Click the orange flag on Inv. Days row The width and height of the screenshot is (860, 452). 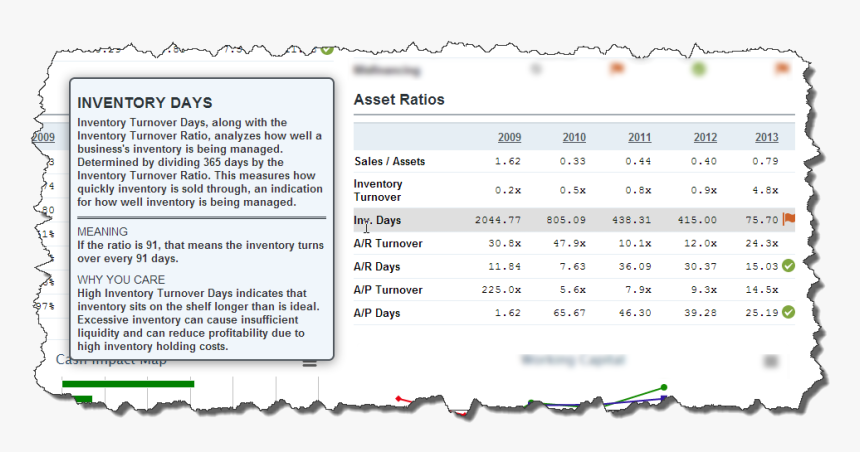tap(789, 219)
